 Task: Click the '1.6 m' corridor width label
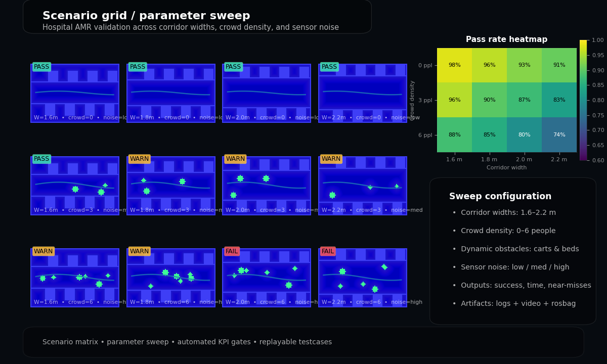click(454, 159)
